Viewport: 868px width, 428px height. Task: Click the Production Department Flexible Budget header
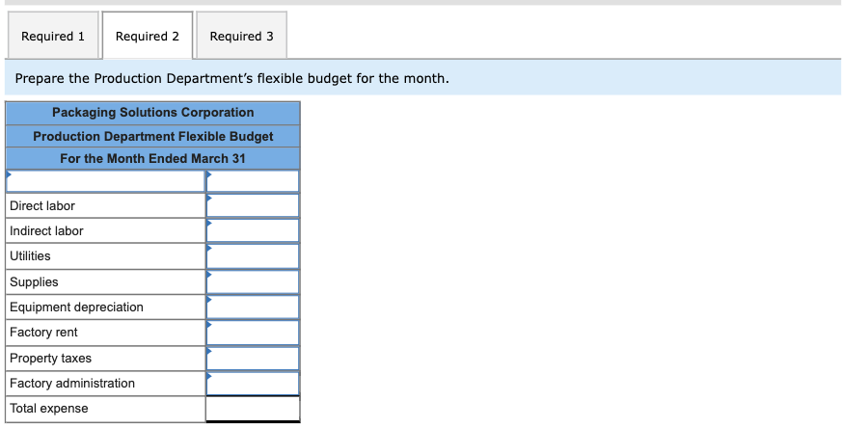click(152, 137)
